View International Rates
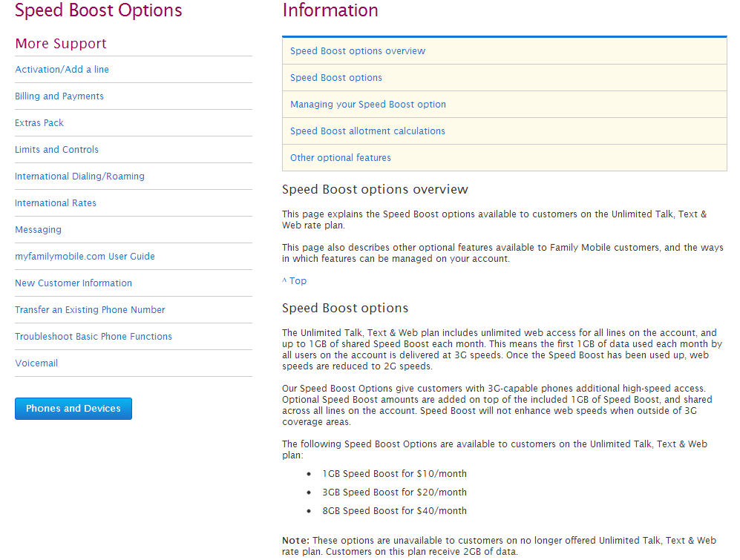The image size is (740, 560). pos(56,203)
